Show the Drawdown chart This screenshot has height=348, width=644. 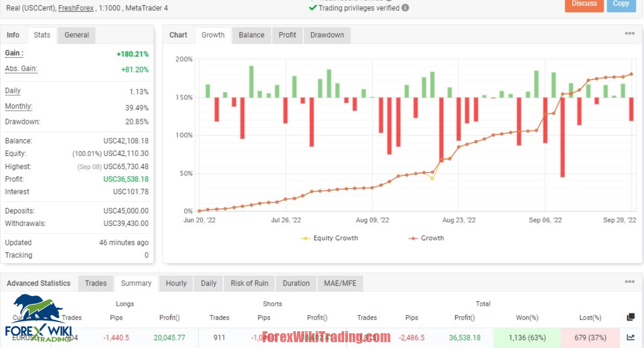pos(327,35)
